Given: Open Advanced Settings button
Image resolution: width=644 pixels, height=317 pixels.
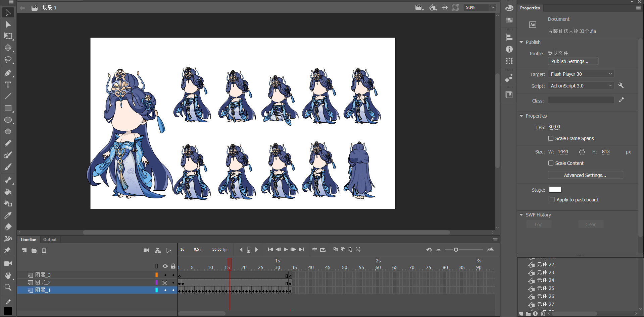Looking at the screenshot, I should coord(585,175).
